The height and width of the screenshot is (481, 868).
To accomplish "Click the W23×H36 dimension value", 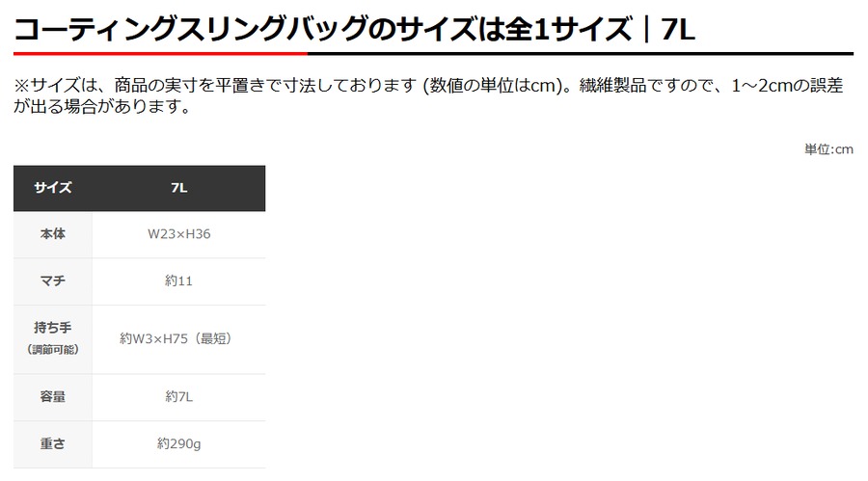I will click(x=178, y=234).
